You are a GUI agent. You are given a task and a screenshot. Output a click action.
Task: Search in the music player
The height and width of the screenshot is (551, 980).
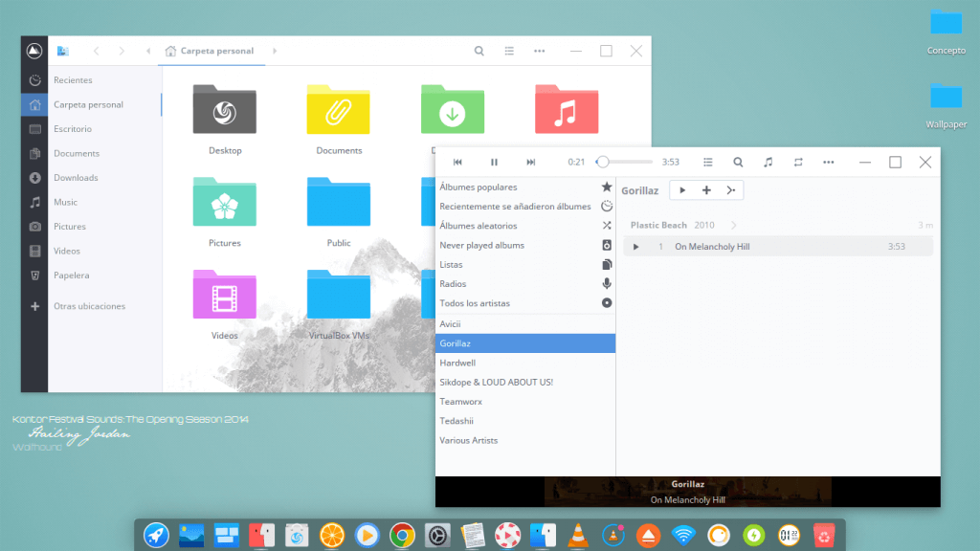tap(738, 163)
